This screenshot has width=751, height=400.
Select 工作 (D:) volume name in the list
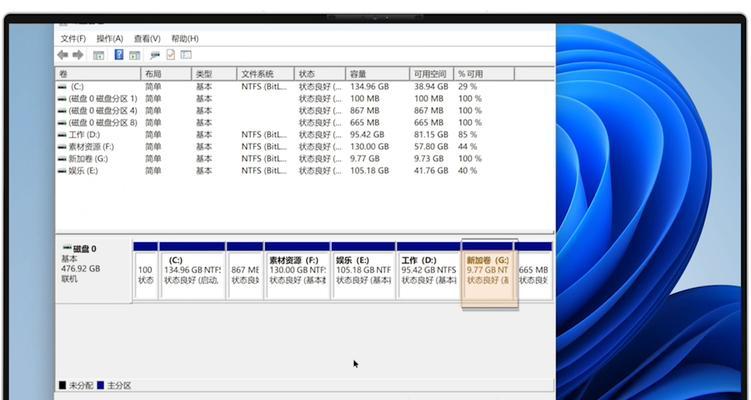point(84,135)
